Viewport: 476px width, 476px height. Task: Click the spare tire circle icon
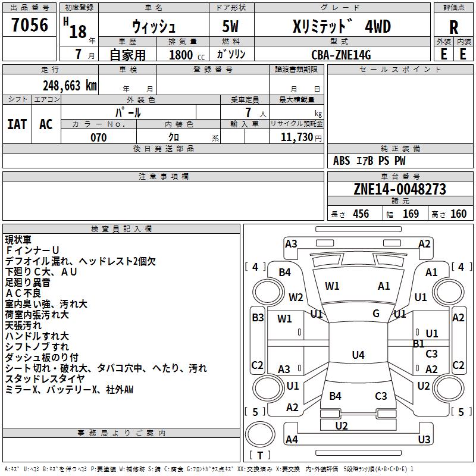[260, 434]
